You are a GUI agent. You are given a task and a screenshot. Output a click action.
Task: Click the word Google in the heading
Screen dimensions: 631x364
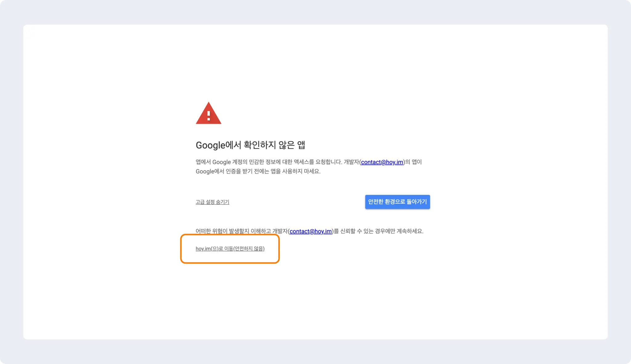pyautogui.click(x=210, y=145)
